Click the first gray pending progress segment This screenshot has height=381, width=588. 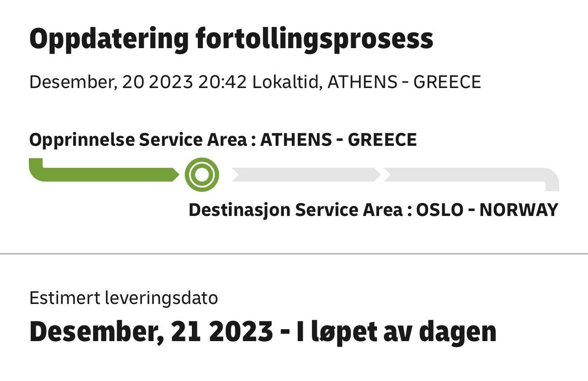pos(305,175)
